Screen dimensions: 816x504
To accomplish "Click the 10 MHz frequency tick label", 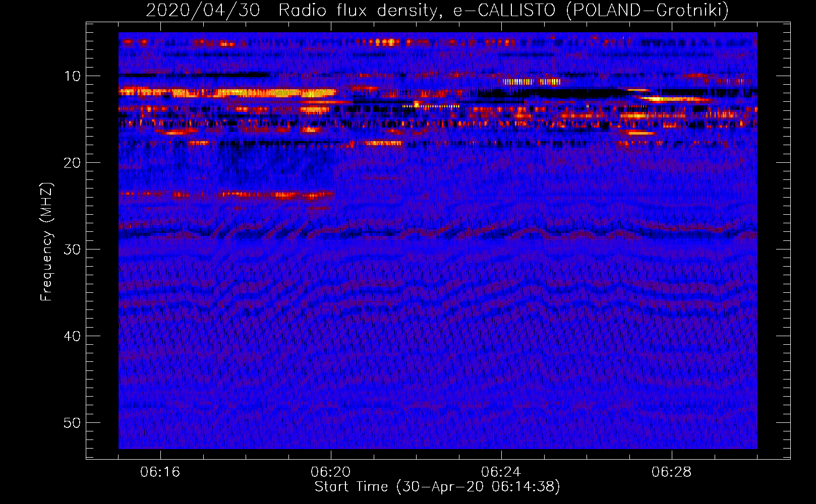I will pyautogui.click(x=73, y=76).
